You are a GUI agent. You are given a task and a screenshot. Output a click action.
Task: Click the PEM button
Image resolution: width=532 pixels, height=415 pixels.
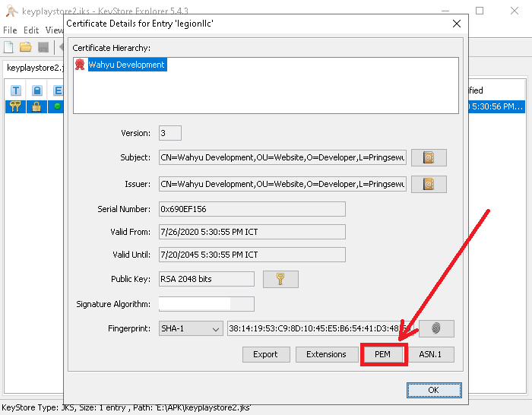(383, 355)
